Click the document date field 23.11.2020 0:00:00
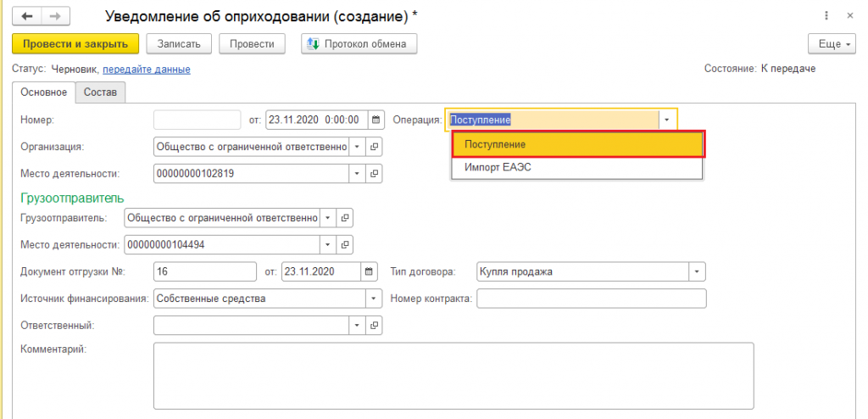 [x=317, y=120]
